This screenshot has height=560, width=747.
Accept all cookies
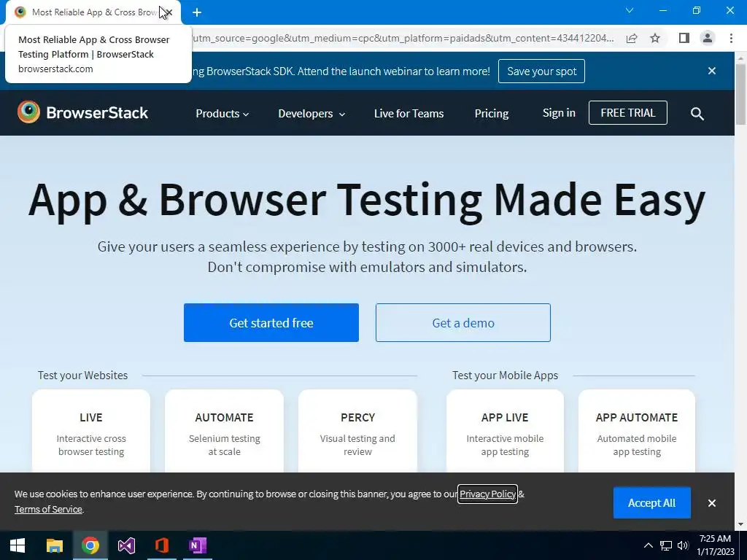651,503
